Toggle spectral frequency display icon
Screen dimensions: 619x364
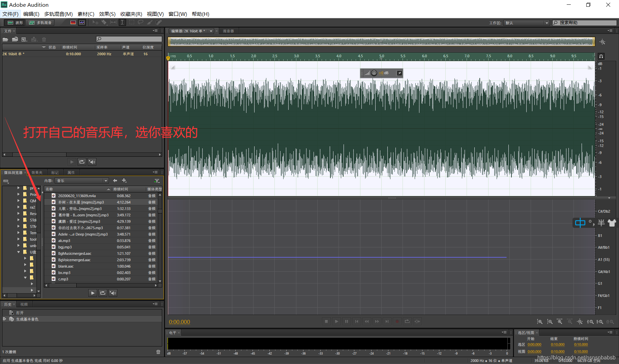[73, 23]
